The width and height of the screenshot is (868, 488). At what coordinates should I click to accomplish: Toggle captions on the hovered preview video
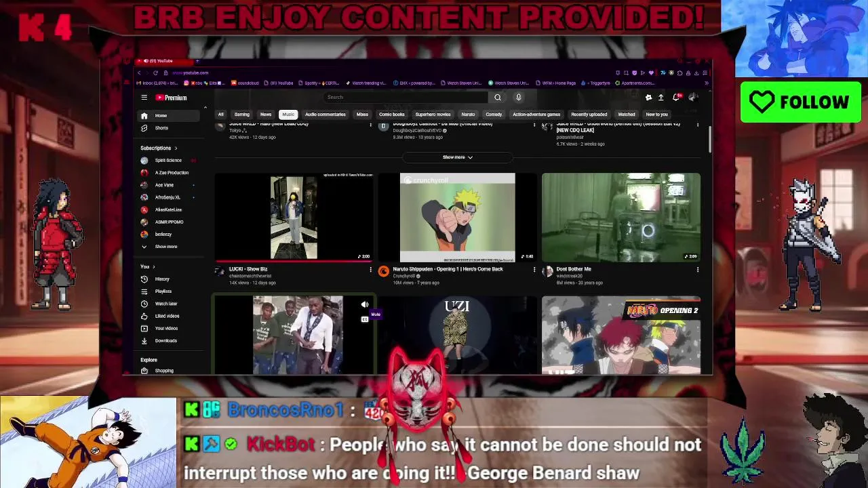click(x=365, y=319)
